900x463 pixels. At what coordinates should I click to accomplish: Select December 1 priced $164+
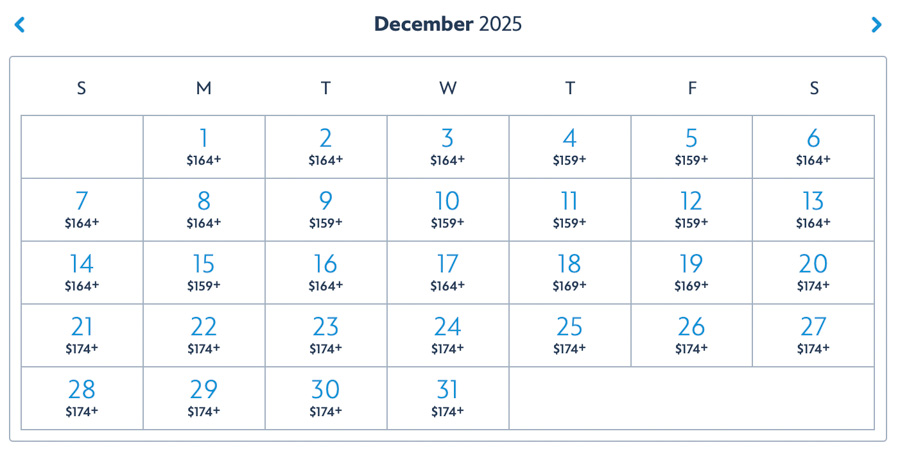pos(204,146)
